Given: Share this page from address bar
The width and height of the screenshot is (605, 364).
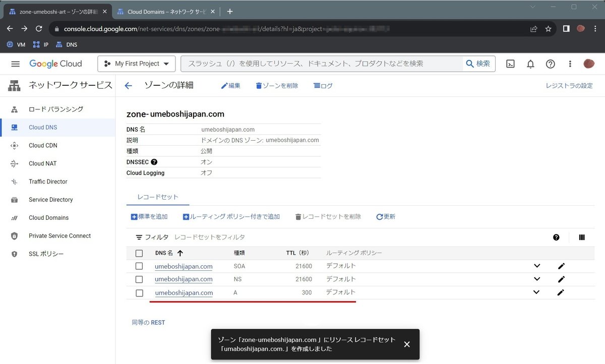Looking at the screenshot, I should click(534, 29).
